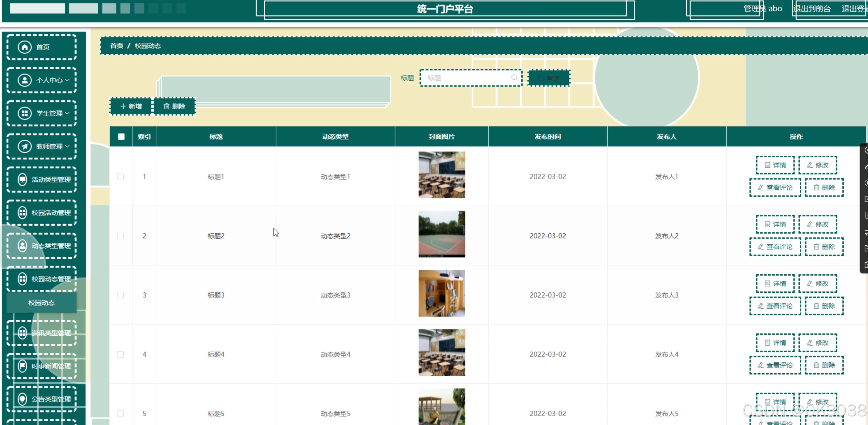
Task: Check the checkbox for row 标题3
Action: pos(120,295)
